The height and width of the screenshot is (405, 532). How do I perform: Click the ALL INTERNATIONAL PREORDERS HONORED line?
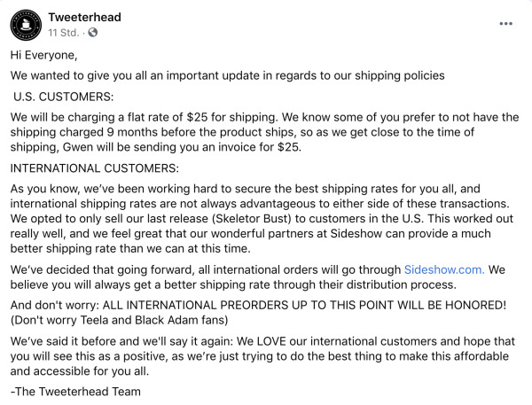[258, 305]
